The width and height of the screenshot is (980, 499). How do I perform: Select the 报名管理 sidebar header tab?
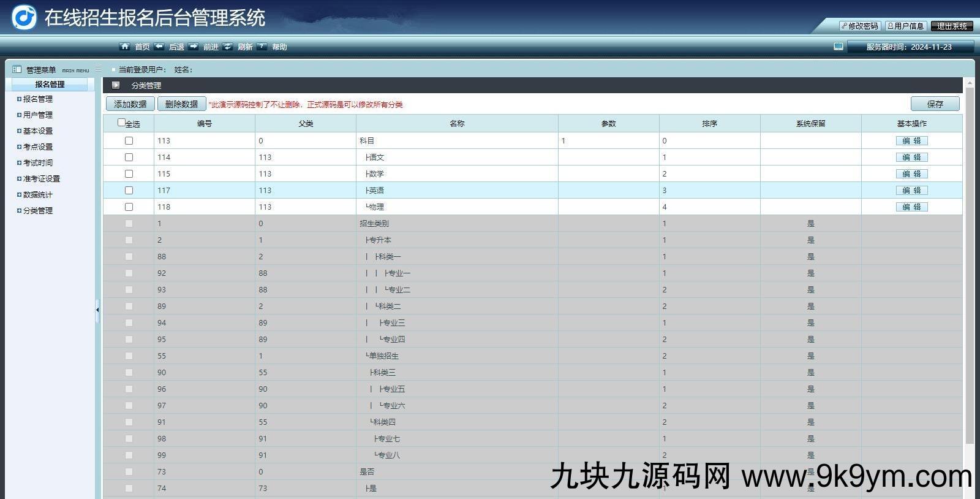(50, 85)
